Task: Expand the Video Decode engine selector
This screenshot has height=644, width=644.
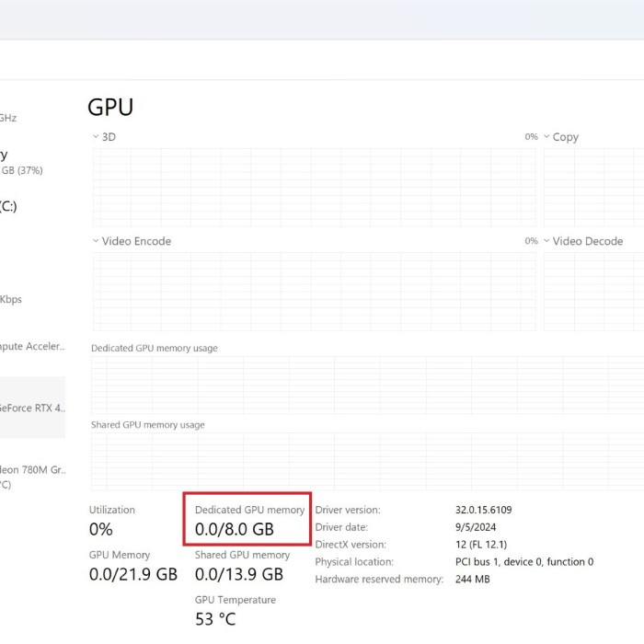Action: (546, 241)
